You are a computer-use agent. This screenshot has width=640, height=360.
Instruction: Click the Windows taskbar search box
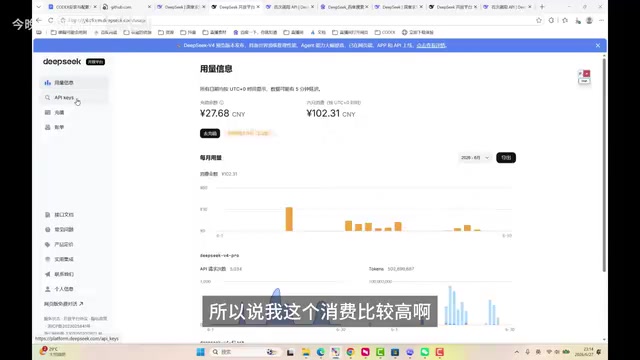click(245, 352)
